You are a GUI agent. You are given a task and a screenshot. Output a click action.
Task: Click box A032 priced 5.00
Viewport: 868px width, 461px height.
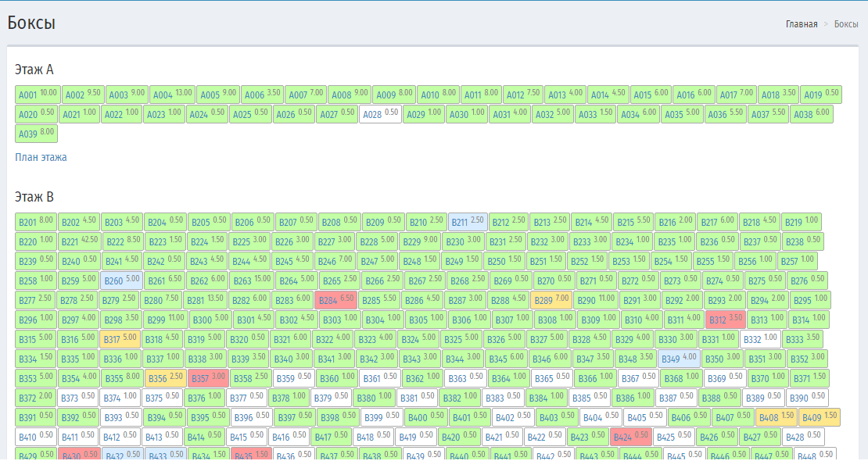(552, 114)
